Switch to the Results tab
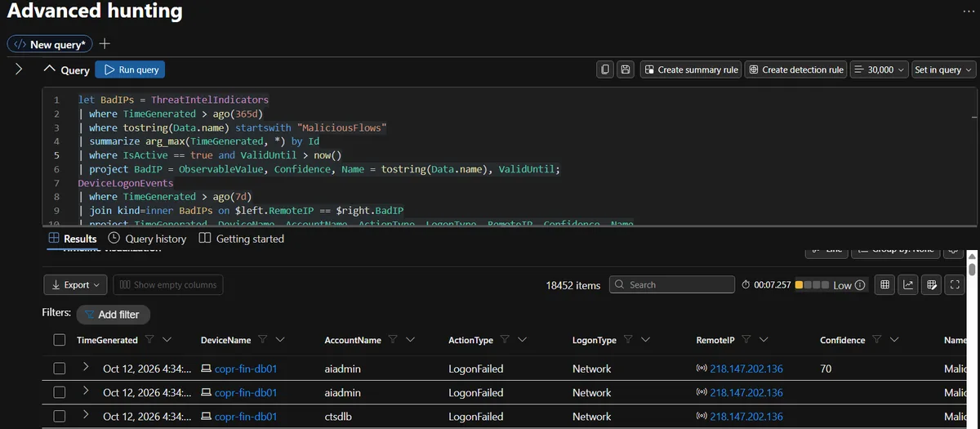 tap(72, 239)
